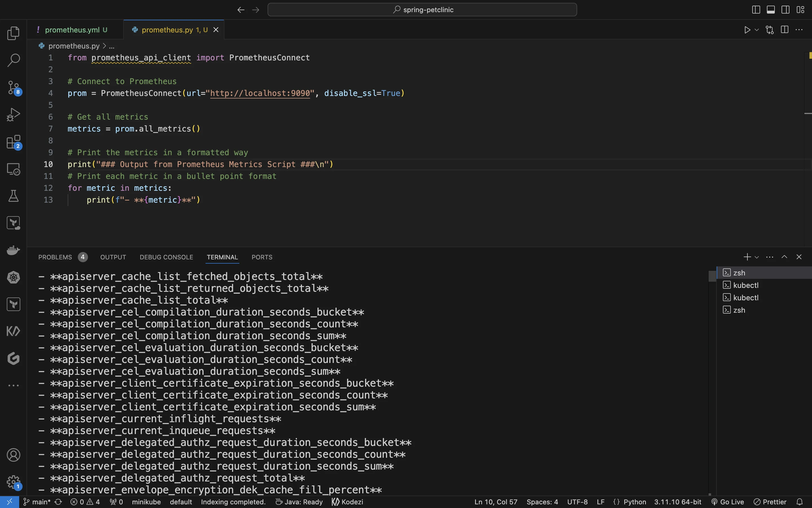Screen dimensions: 812x508
Task: Toggle bottom panel visibility
Action: coord(771,10)
